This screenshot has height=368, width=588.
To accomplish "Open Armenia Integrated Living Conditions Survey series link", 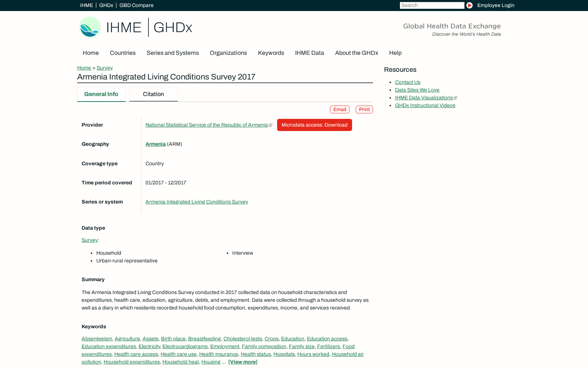I will (197, 202).
